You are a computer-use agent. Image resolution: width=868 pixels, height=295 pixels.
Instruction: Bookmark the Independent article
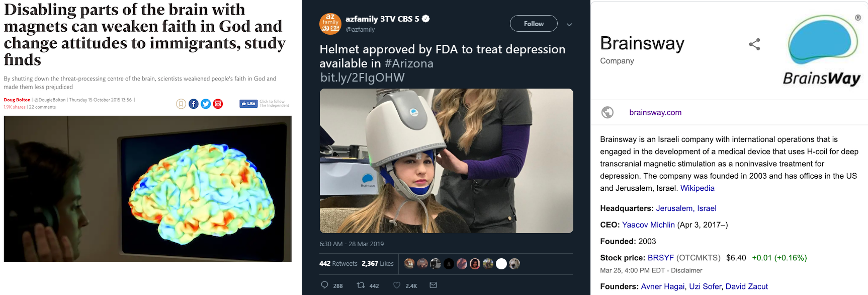181,104
